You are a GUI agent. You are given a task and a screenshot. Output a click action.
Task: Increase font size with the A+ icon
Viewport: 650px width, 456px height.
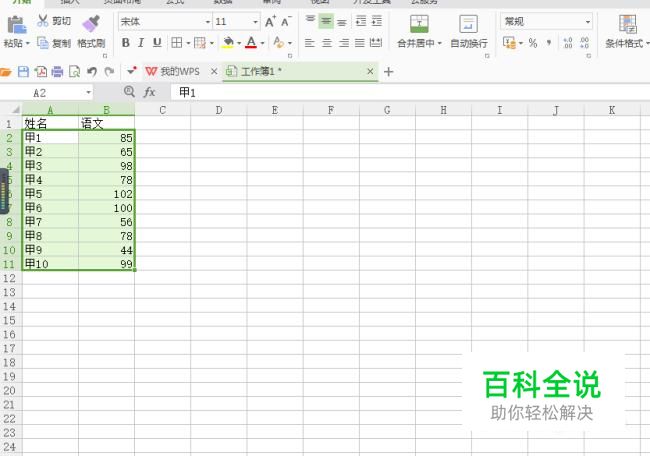[270, 22]
